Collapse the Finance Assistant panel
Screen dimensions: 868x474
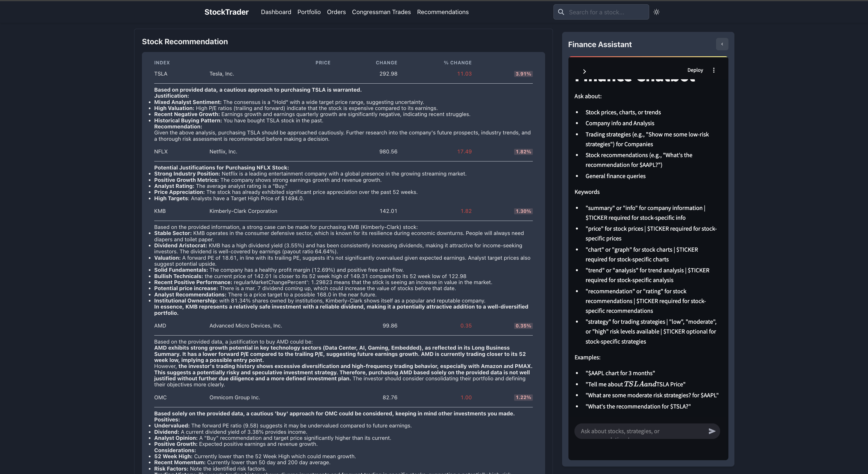click(722, 44)
